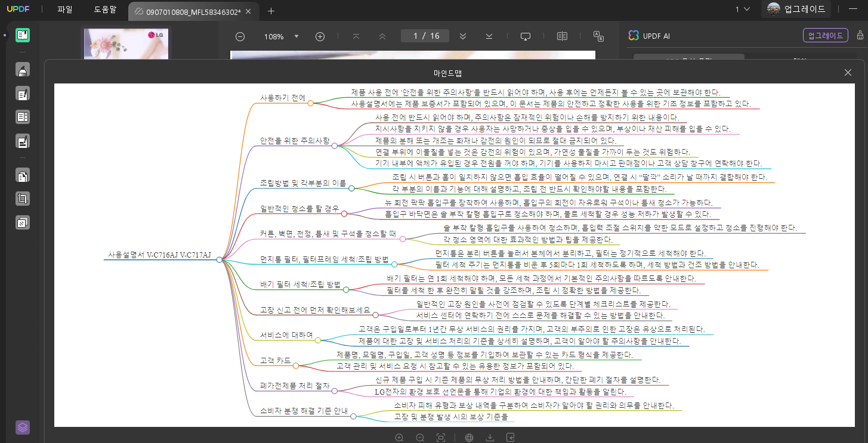Screen dimensions: 868x443
Task: Collapse the 폐가전제품 처리 절차 branch node
Action: click(335, 391)
